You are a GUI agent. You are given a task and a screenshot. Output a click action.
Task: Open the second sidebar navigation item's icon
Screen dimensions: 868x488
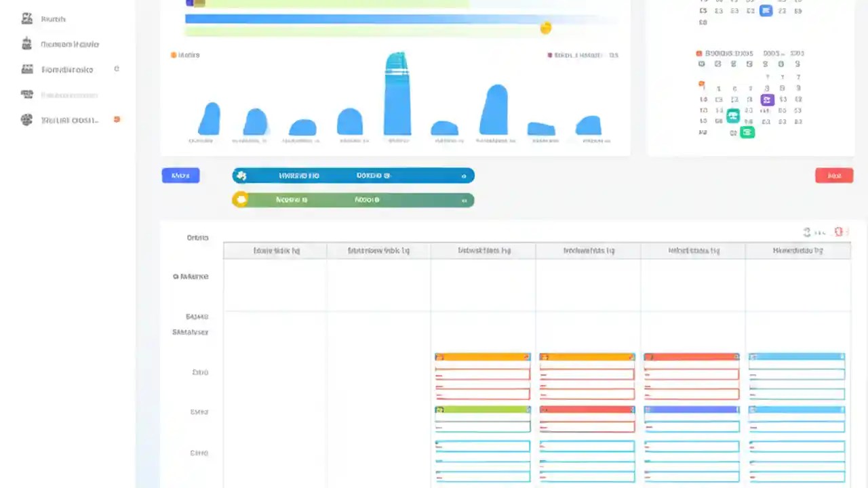(26, 43)
